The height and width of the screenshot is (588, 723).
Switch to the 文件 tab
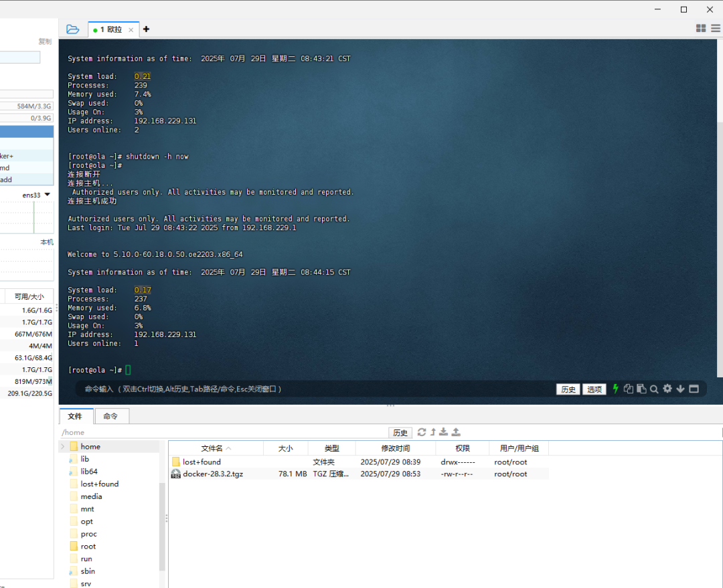pyautogui.click(x=75, y=416)
